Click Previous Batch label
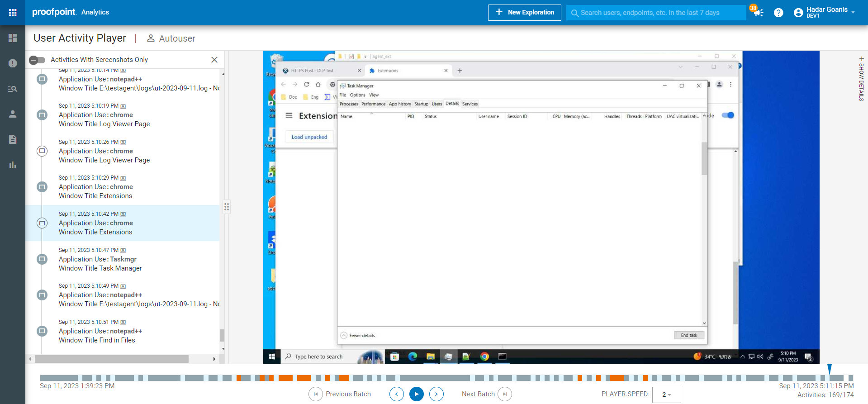This screenshot has width=868, height=404. click(348, 394)
